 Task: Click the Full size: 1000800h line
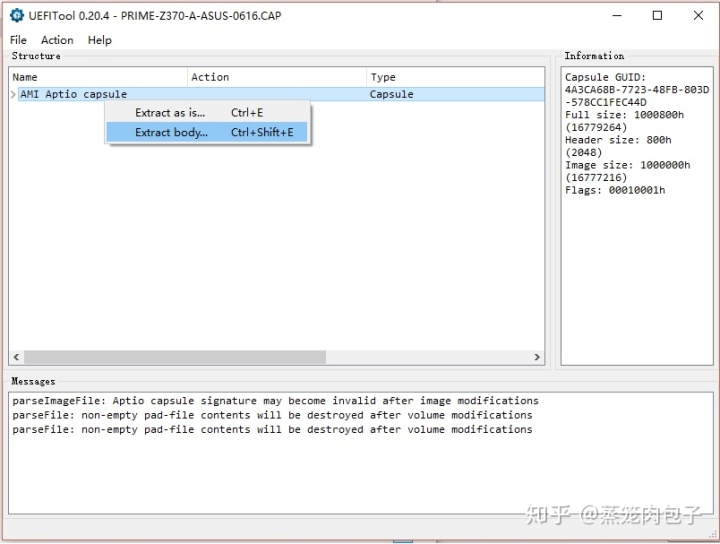[x=624, y=121]
